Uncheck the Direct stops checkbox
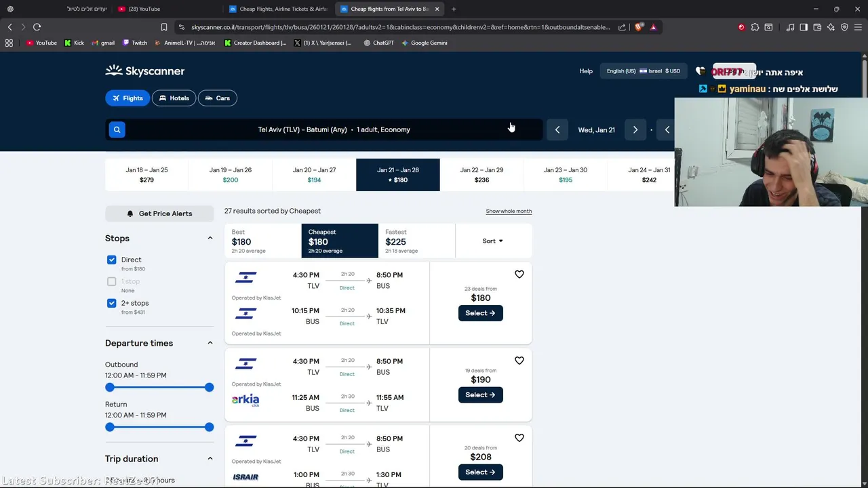The image size is (868, 488). pos(111,260)
